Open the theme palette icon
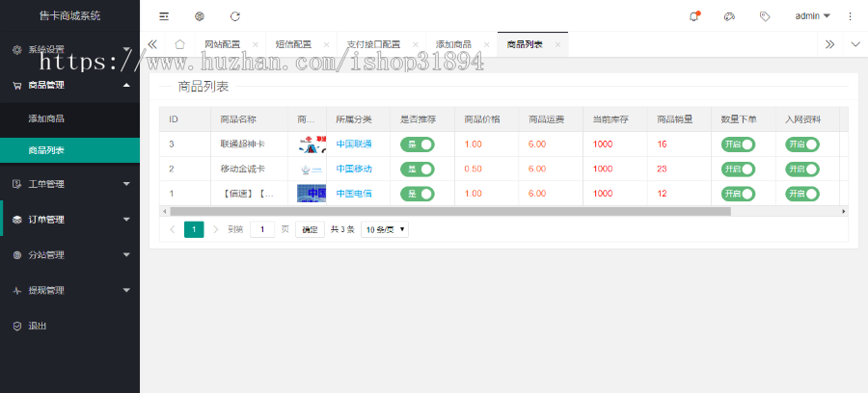 click(729, 16)
